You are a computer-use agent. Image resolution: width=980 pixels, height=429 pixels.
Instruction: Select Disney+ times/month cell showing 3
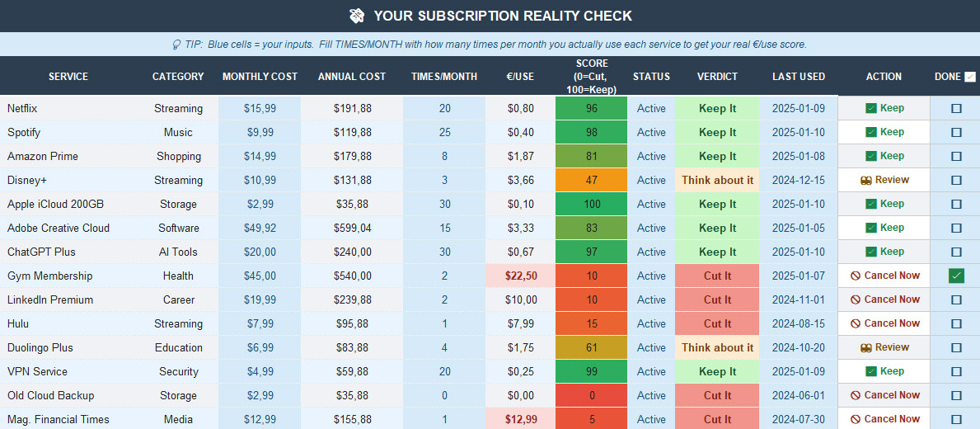(444, 180)
